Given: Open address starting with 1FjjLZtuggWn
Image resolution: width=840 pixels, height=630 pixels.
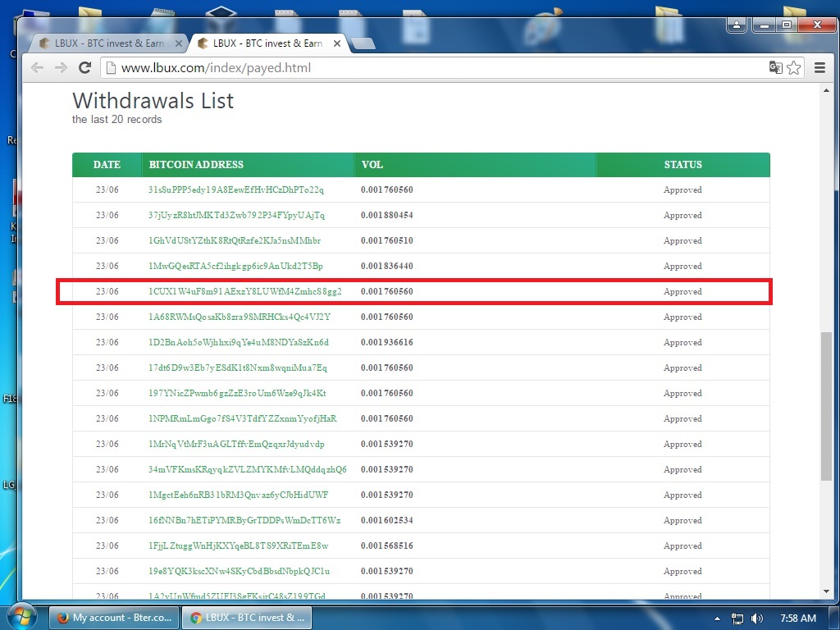Looking at the screenshot, I should tap(239, 546).
